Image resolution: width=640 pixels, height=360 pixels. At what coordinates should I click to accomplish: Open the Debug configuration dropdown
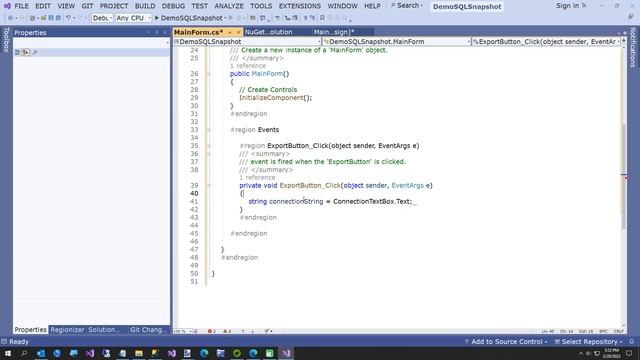[x=102, y=18]
